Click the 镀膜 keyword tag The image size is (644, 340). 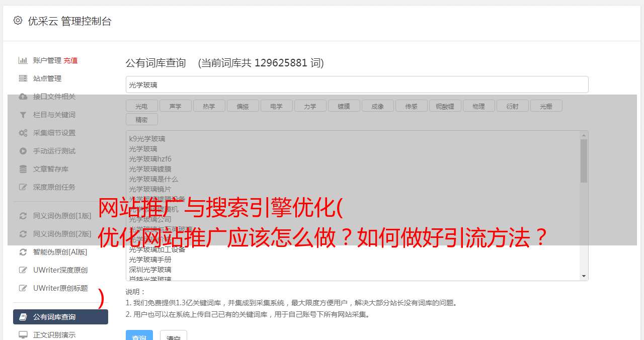click(x=344, y=106)
